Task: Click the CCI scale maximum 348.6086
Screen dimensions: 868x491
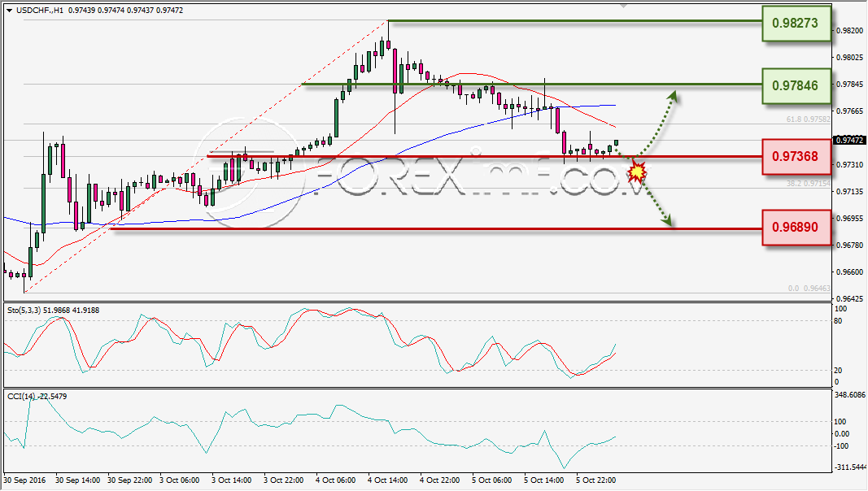Action: point(849,395)
